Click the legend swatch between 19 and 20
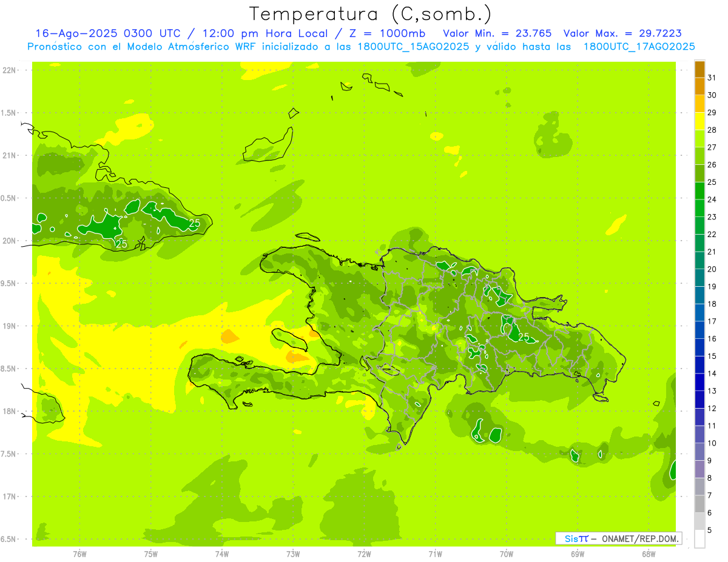728x562 pixels. 700,278
